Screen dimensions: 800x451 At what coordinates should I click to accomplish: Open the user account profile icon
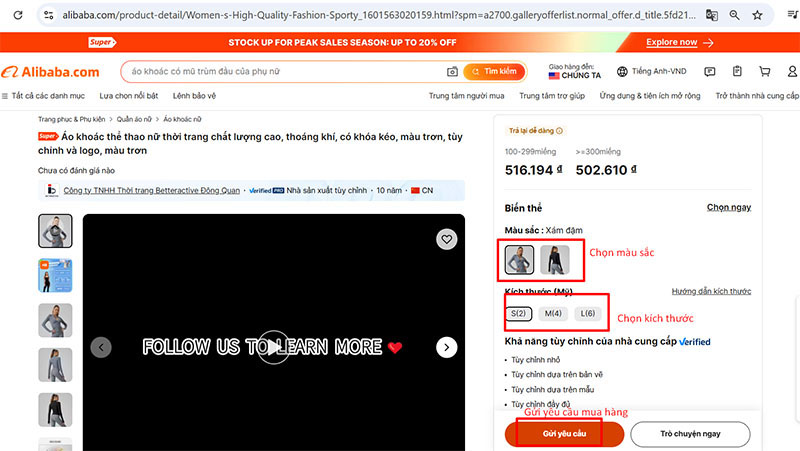(x=792, y=71)
